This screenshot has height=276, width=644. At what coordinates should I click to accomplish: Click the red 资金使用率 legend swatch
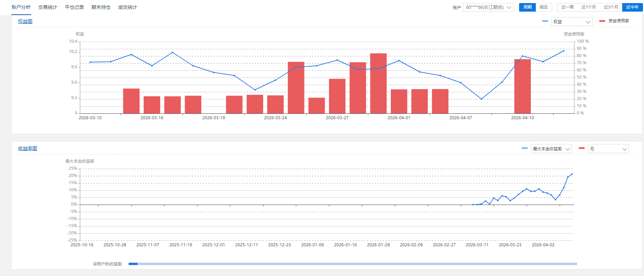602,21
